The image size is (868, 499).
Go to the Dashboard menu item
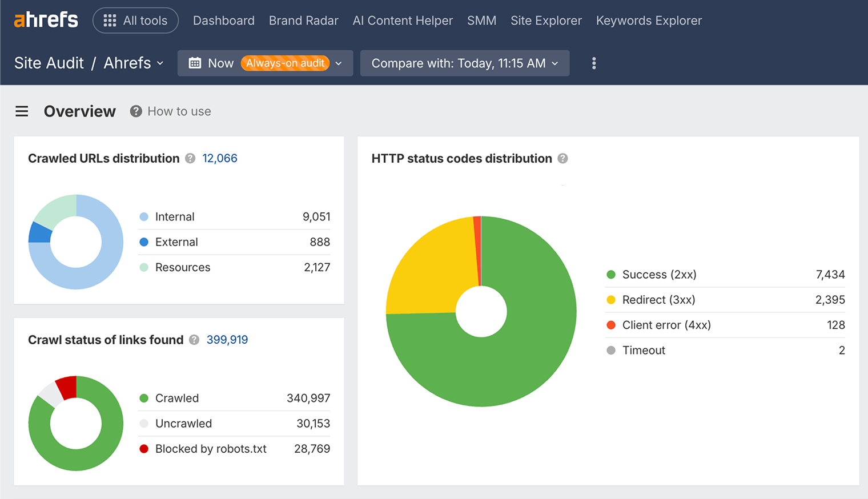[x=223, y=20]
